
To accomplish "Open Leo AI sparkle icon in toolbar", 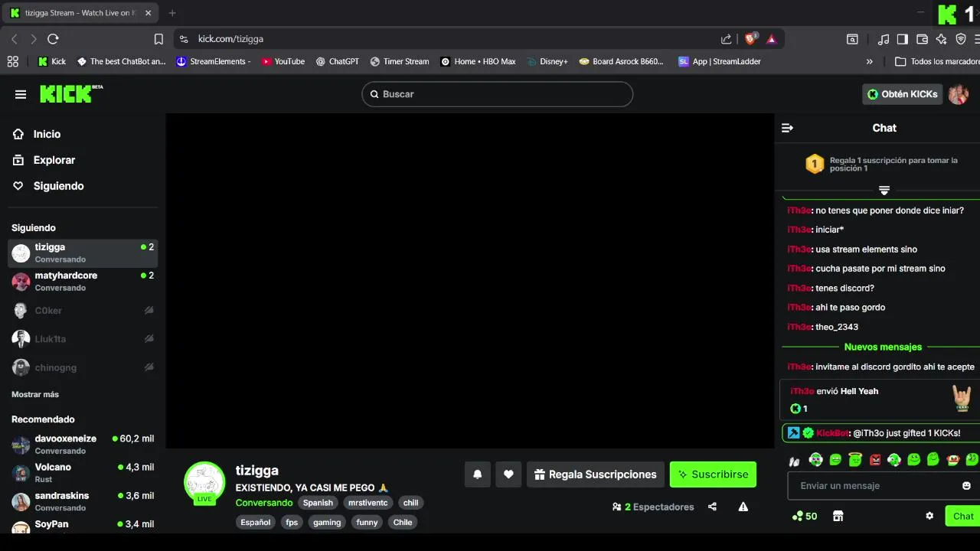I will (x=941, y=39).
